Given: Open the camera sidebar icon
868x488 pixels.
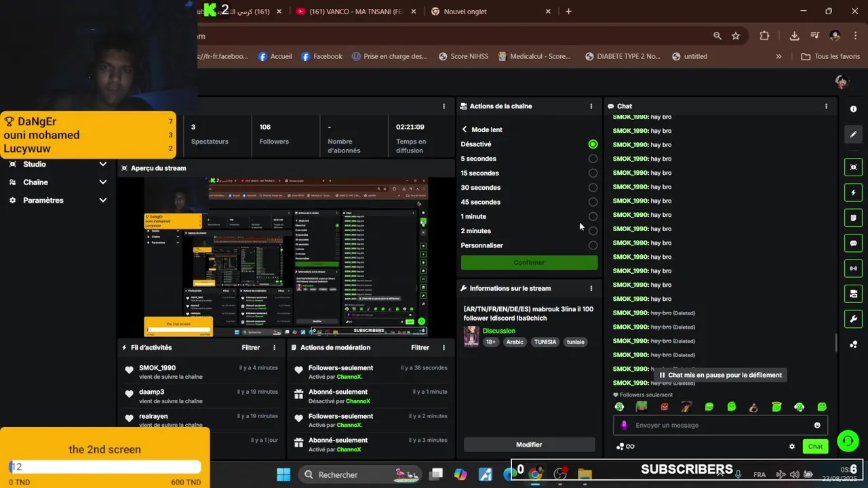Looking at the screenshot, I should click(853, 293).
